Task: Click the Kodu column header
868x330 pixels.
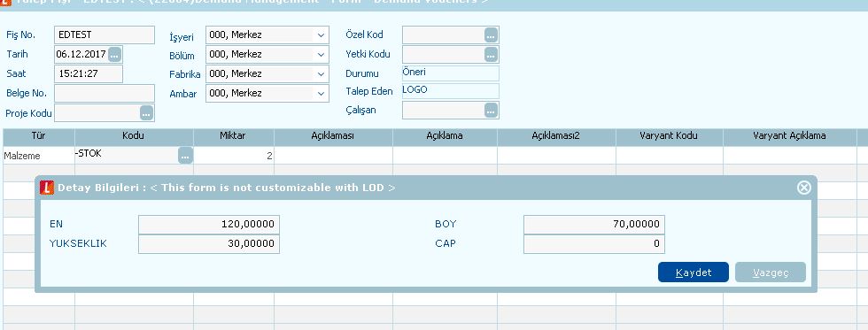Action: point(134,136)
